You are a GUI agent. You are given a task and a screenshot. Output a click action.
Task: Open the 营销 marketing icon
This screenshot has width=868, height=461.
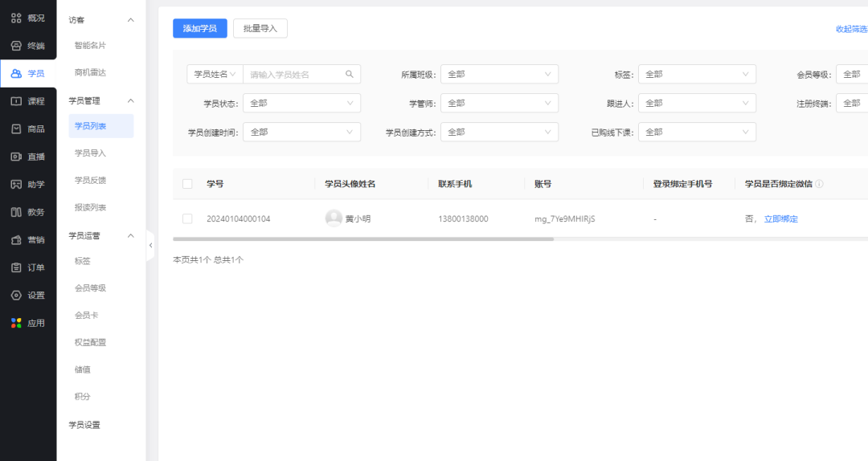click(16, 239)
